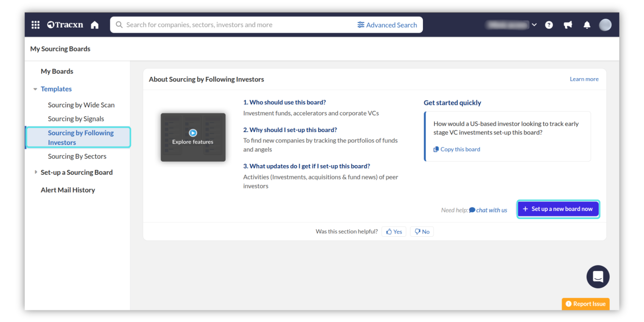Go to home via house icon
The width and height of the screenshot is (644, 322).
pyautogui.click(x=95, y=25)
